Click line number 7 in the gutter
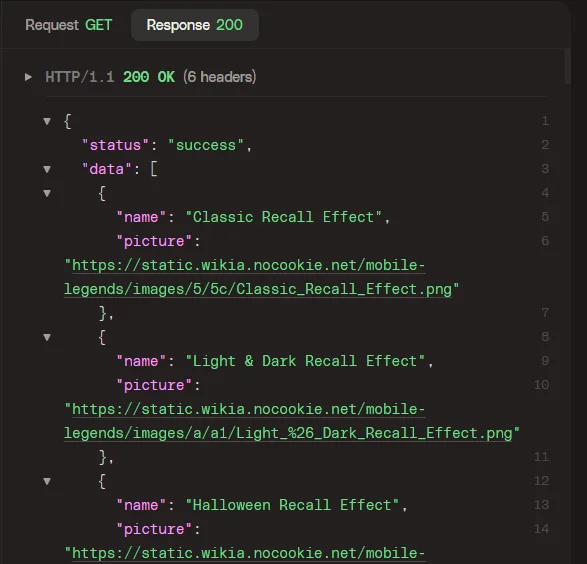This screenshot has width=587, height=564. point(545,313)
